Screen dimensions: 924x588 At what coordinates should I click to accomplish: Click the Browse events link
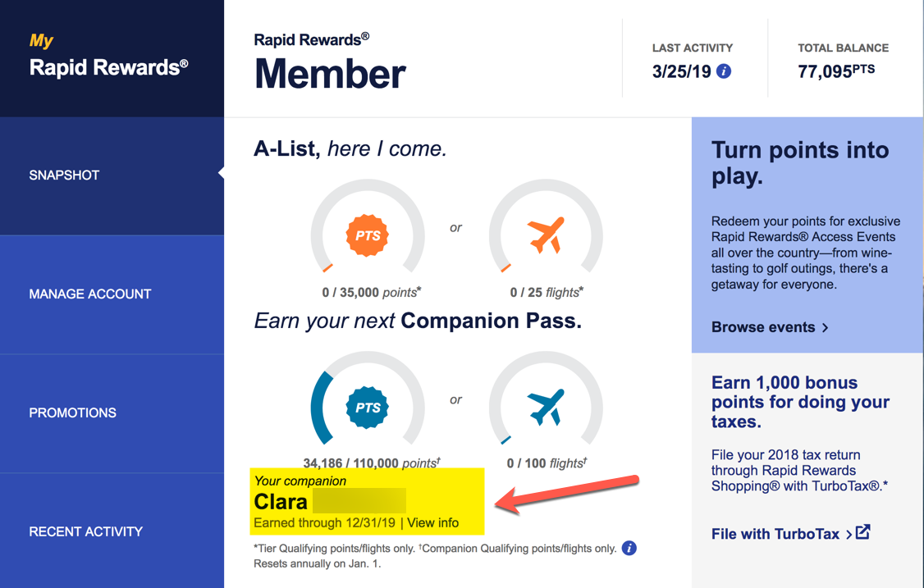[763, 327]
